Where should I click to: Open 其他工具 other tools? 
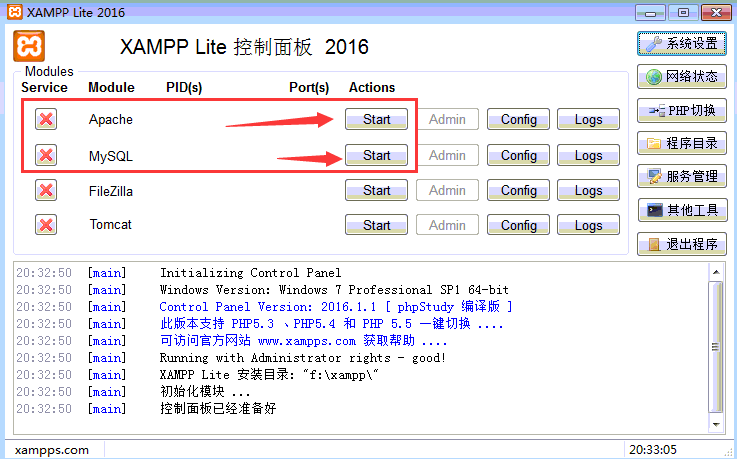[682, 210]
